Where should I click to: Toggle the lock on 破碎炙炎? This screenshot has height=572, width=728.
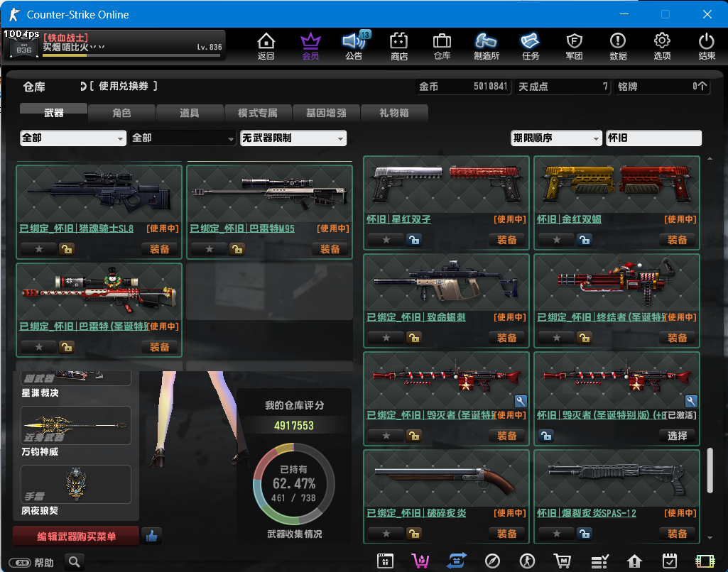tap(413, 534)
